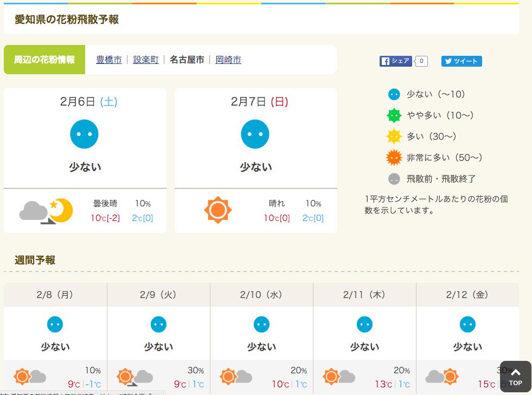Click the 2/11（木）column header
The height and width of the screenshot is (395, 532).
coord(365,295)
